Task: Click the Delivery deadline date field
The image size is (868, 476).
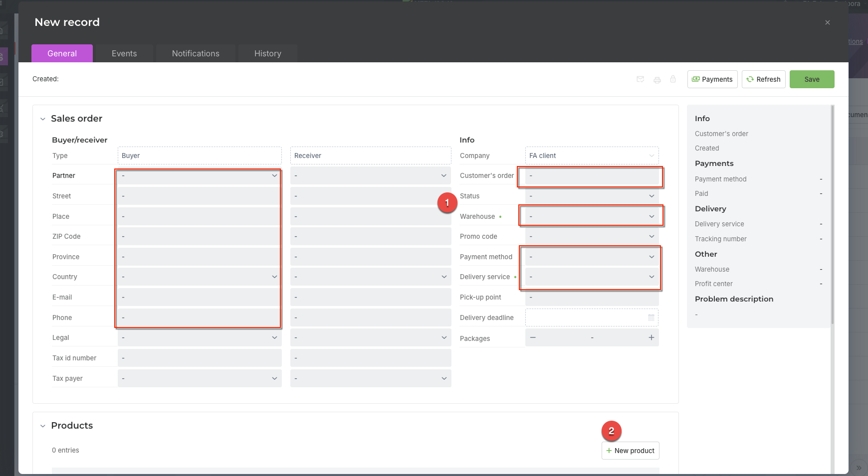Action: (x=592, y=317)
